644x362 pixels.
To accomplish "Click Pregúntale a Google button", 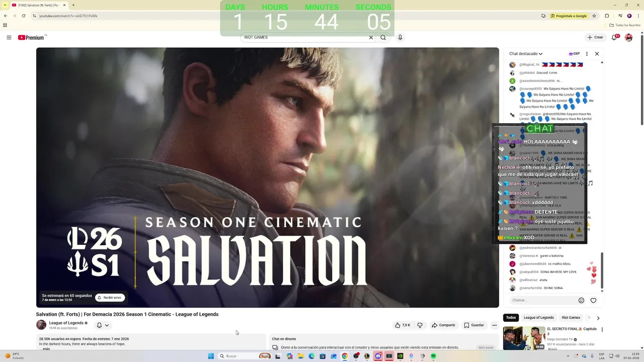I will [569, 16].
